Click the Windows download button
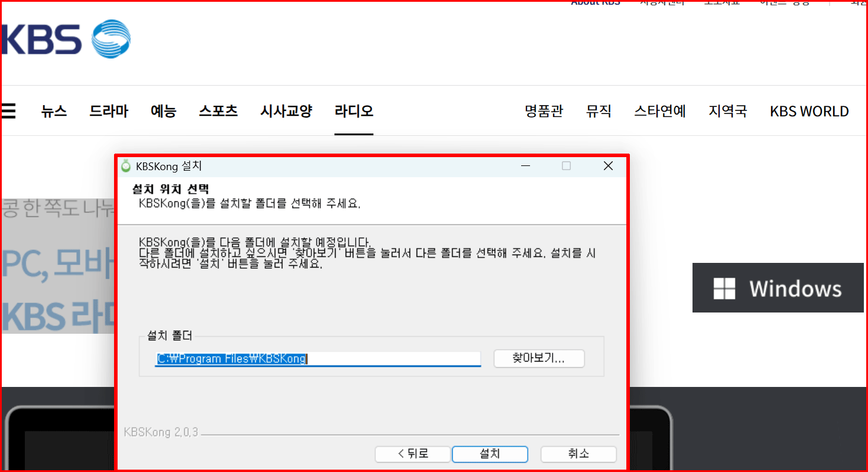 pyautogui.click(x=778, y=288)
